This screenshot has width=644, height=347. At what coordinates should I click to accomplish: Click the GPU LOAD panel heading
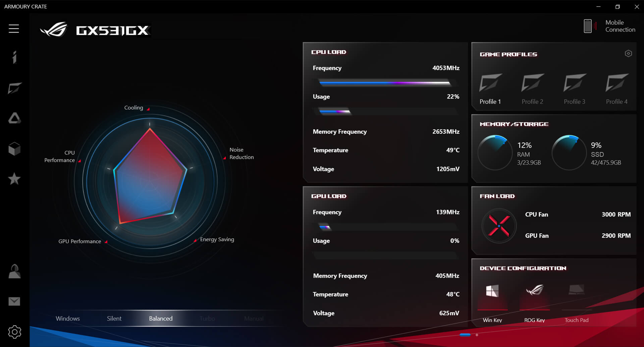329,196
